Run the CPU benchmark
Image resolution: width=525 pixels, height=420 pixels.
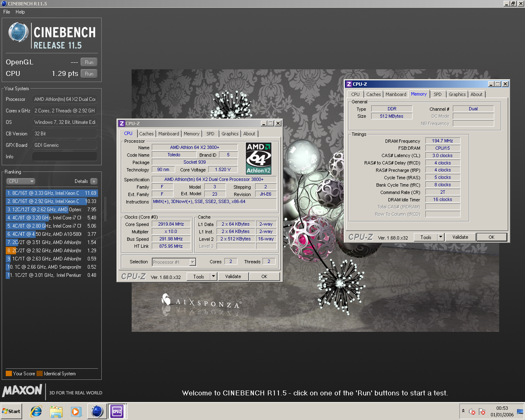click(89, 74)
